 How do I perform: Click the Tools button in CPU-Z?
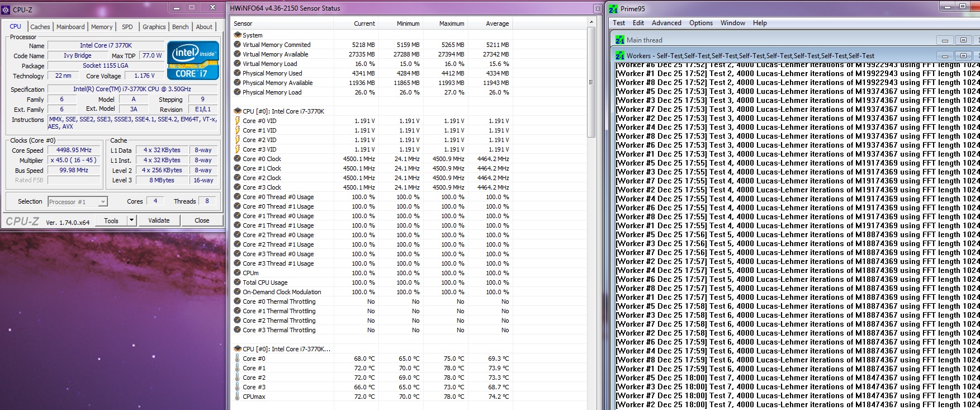coord(111,220)
